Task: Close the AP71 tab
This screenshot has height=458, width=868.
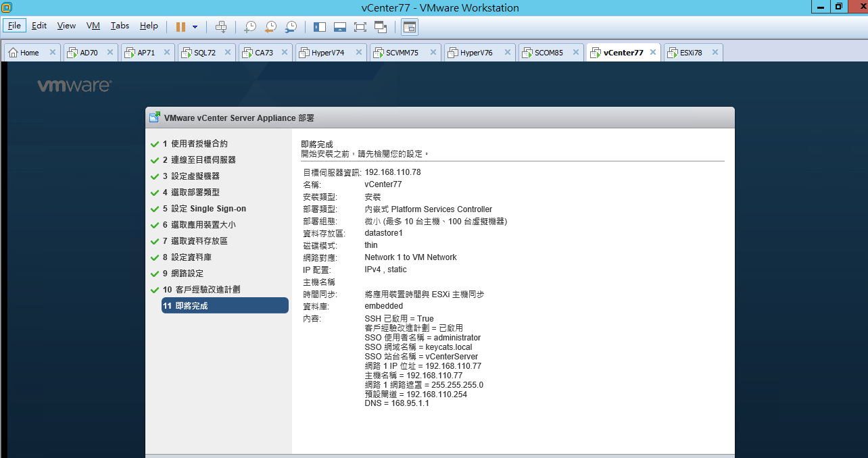Action: [168, 52]
